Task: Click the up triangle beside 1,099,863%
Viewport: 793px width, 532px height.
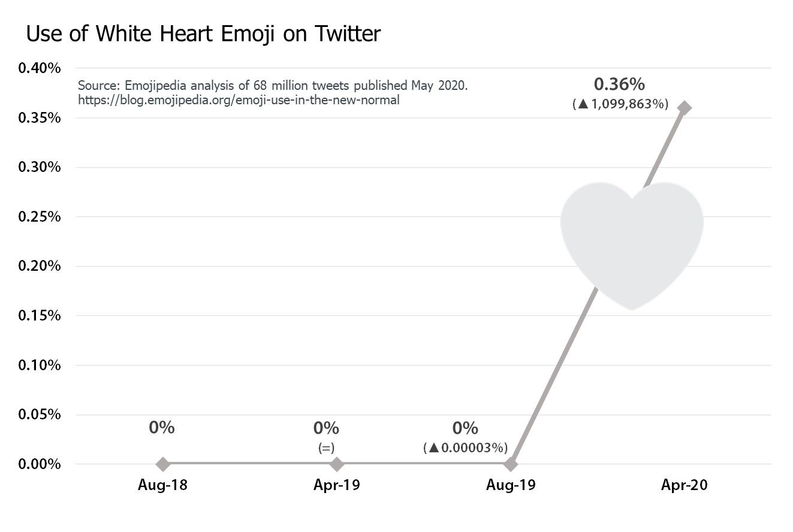Action: [x=581, y=104]
